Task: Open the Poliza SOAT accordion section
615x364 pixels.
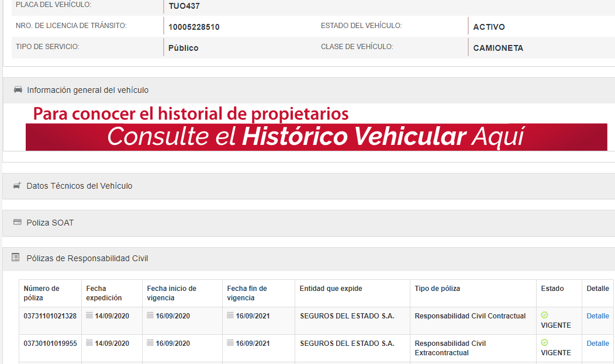Action: point(50,223)
